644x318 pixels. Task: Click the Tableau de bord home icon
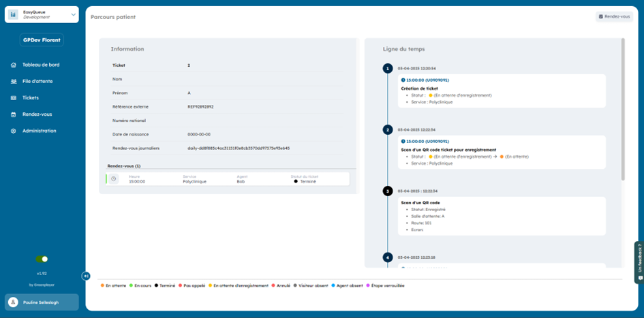[14, 65]
